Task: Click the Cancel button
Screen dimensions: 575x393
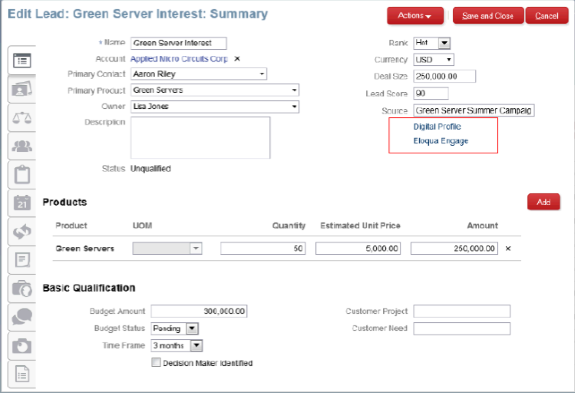Action: [x=547, y=16]
